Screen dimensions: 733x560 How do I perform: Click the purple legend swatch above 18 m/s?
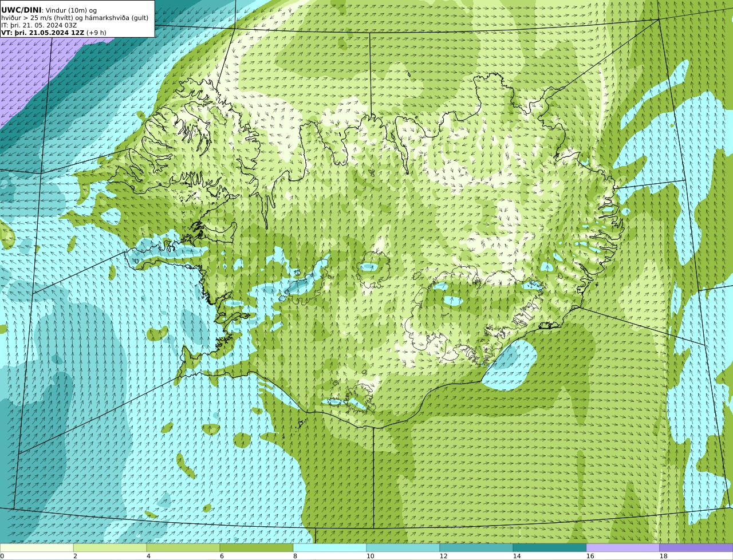(x=696, y=548)
